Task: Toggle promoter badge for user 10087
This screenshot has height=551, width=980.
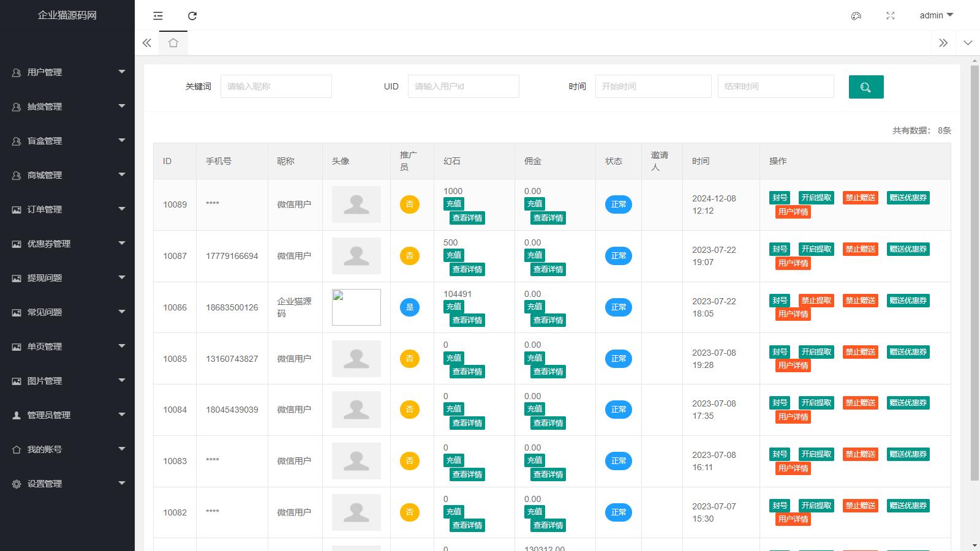Action: click(410, 256)
